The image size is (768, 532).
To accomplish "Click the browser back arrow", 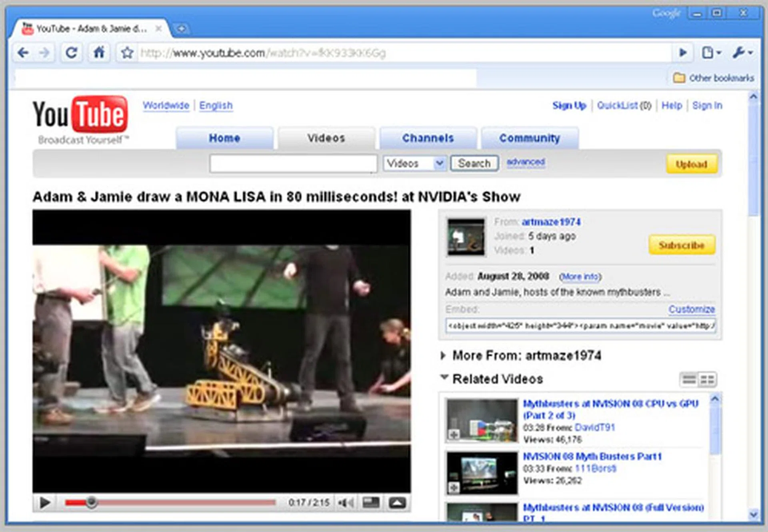I will pos(24,53).
